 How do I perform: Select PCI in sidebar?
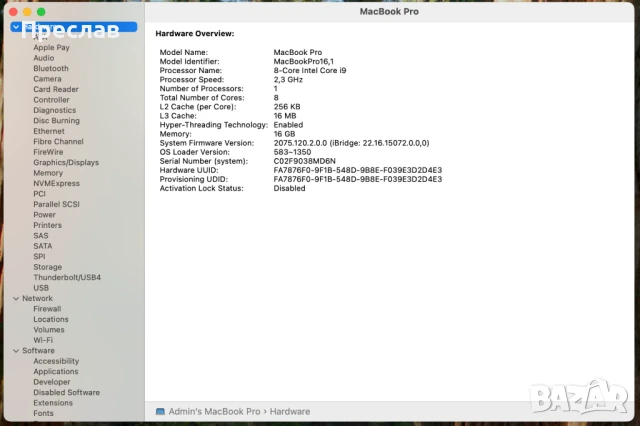click(40, 194)
